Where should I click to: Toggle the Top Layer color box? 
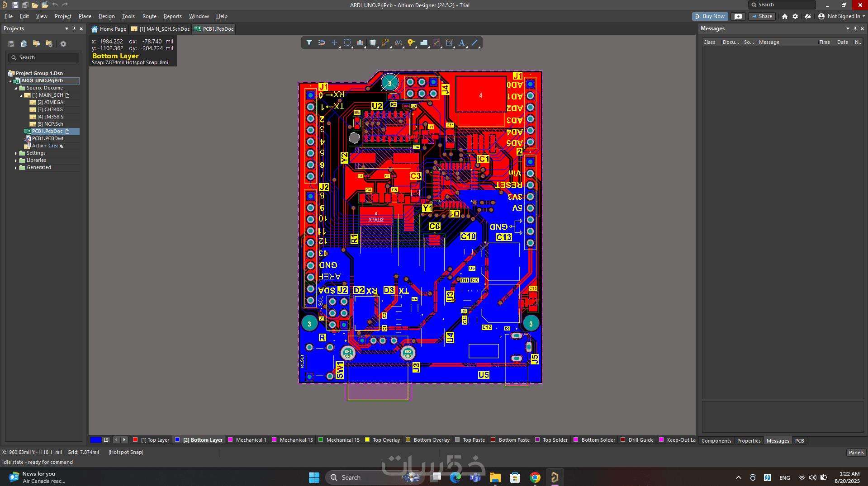click(135, 440)
